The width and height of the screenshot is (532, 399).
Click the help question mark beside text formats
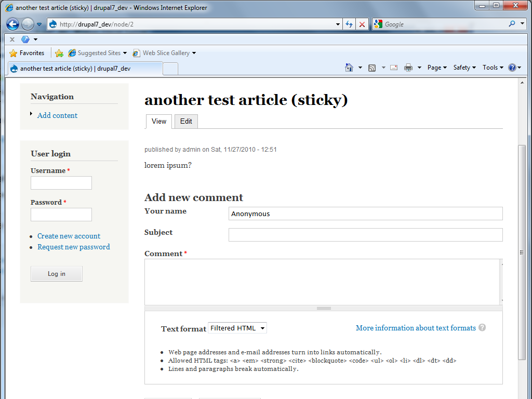pos(482,328)
